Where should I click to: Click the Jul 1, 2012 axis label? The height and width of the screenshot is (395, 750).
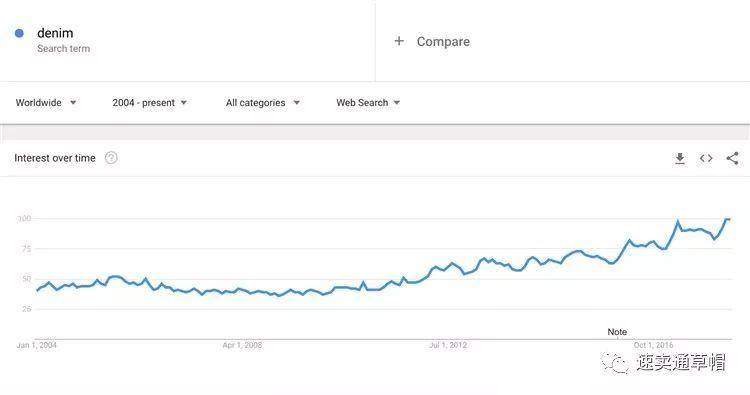point(448,345)
